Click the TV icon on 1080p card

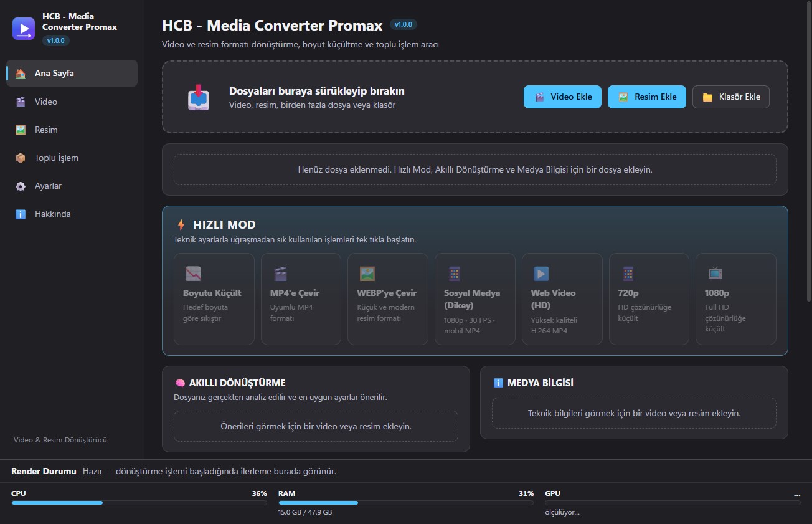715,274
